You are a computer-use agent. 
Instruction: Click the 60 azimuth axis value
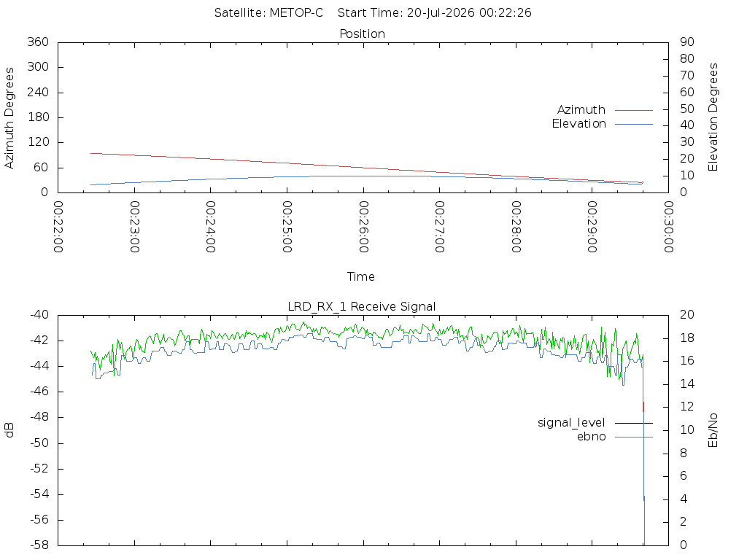coord(41,168)
